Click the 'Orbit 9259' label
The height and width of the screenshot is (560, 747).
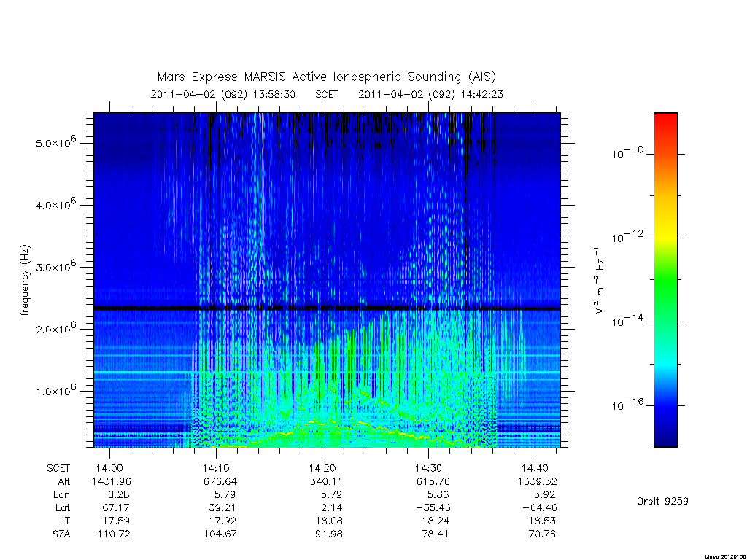pyautogui.click(x=662, y=502)
